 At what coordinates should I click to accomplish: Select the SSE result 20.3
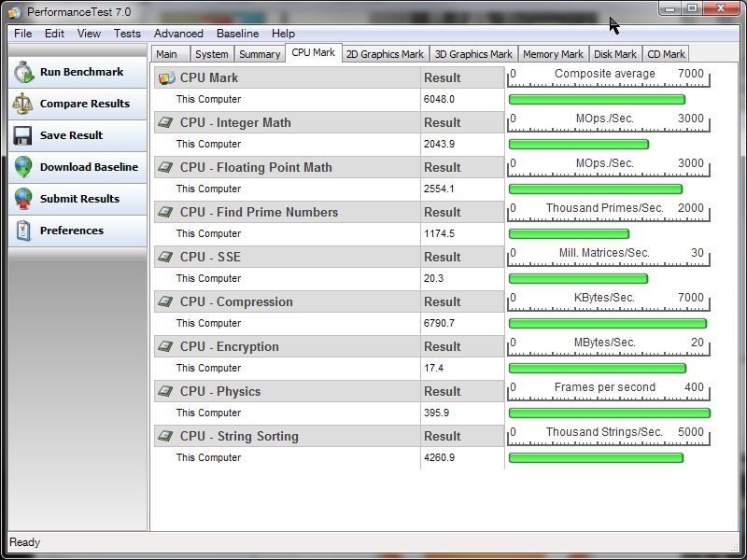[x=434, y=278]
